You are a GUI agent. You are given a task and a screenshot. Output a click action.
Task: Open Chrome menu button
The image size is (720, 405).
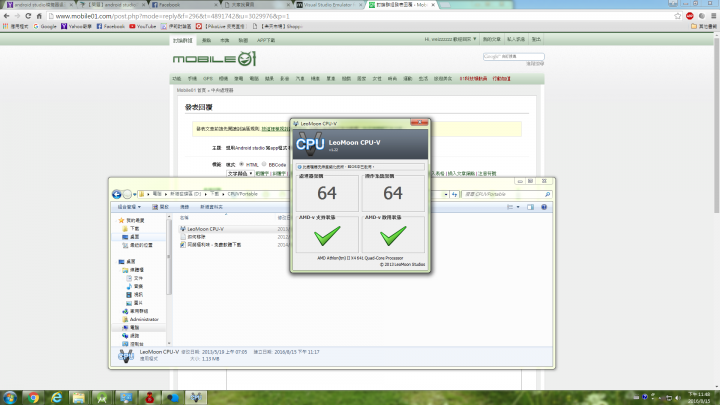[714, 16]
